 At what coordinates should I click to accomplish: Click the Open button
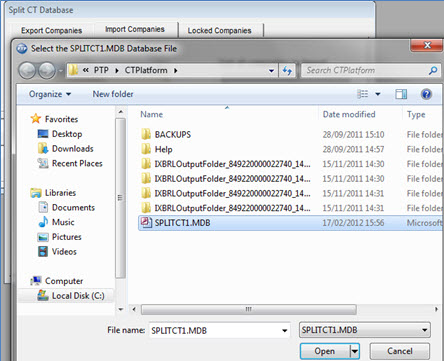(325, 351)
